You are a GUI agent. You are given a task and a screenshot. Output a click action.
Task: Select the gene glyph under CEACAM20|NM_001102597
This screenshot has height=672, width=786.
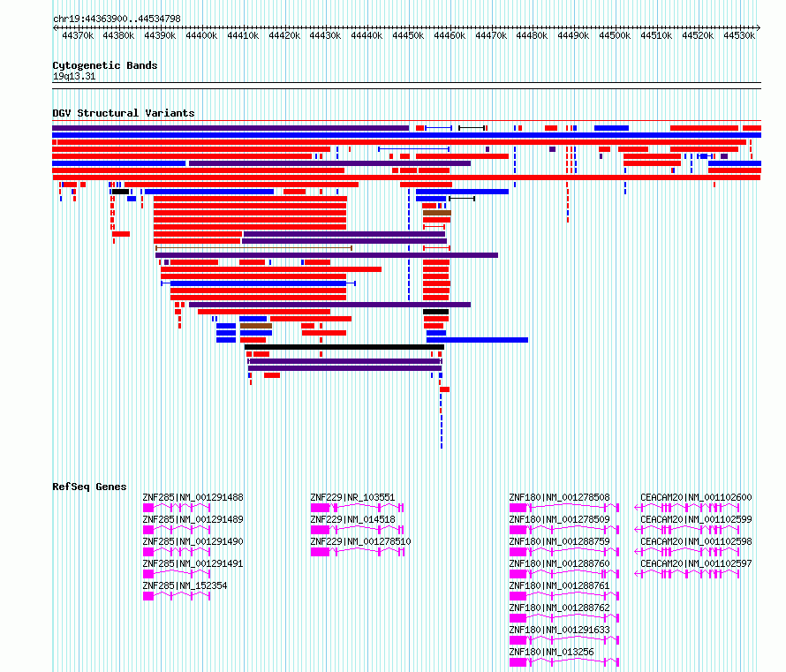(x=687, y=574)
